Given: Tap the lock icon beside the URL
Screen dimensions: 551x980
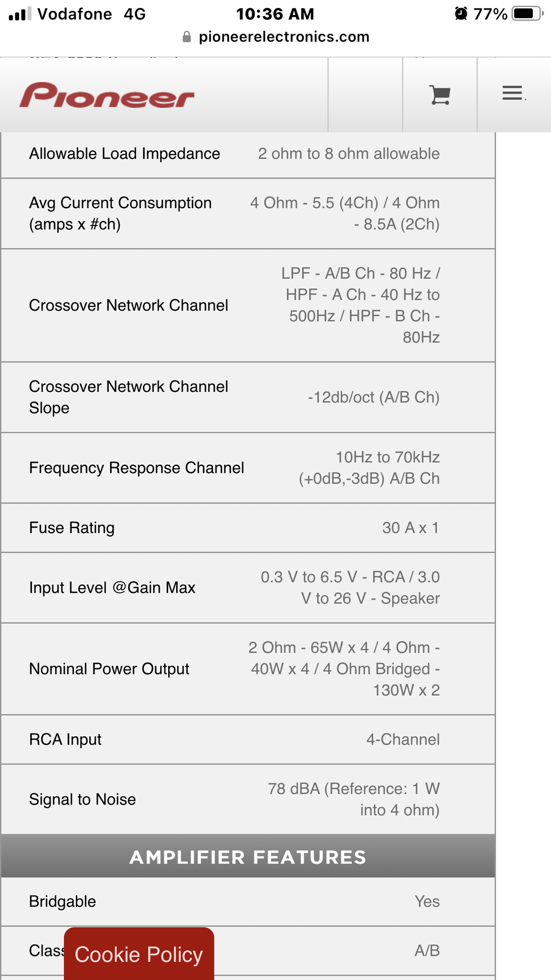Looking at the screenshot, I should click(x=186, y=37).
